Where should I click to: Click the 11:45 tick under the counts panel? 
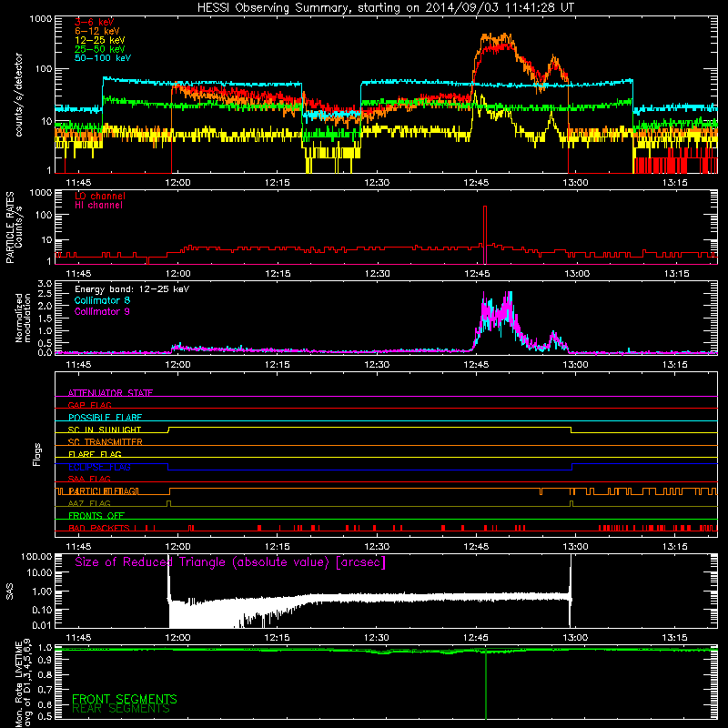[x=78, y=183]
